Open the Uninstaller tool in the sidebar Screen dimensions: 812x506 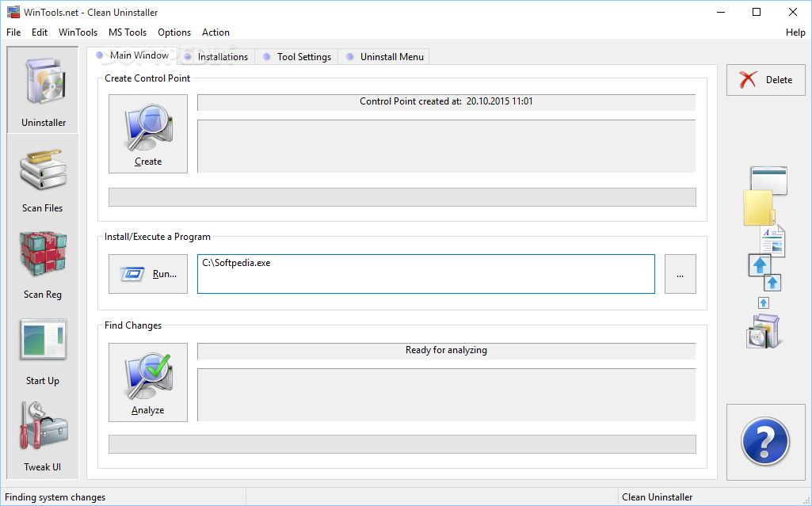point(43,90)
